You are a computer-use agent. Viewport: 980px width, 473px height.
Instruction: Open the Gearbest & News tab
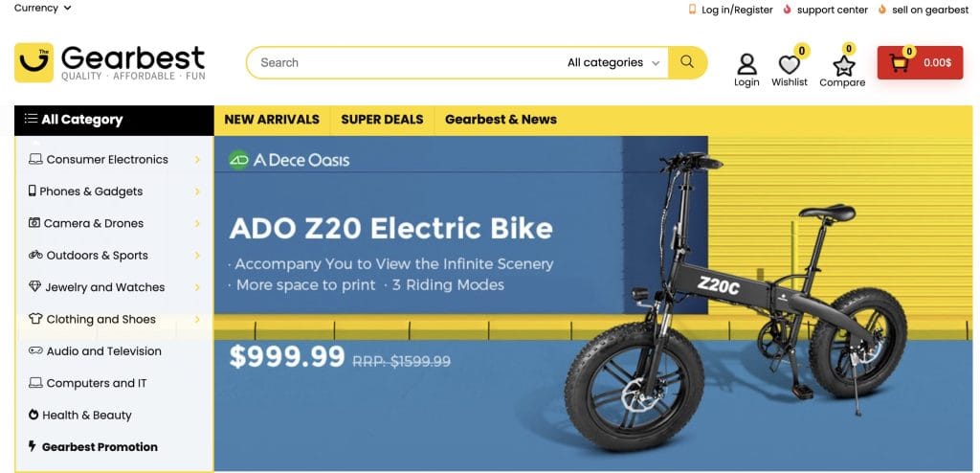click(501, 120)
